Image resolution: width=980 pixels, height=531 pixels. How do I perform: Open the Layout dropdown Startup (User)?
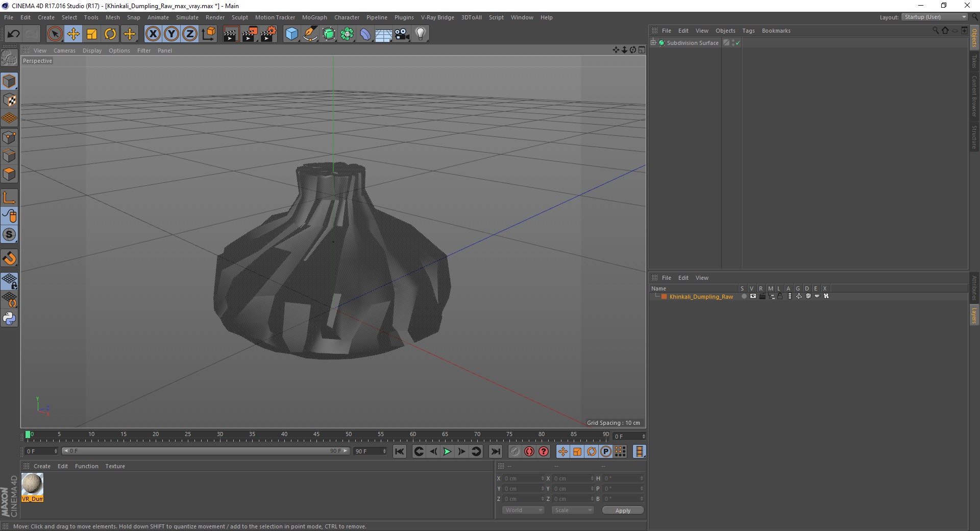[x=935, y=17]
